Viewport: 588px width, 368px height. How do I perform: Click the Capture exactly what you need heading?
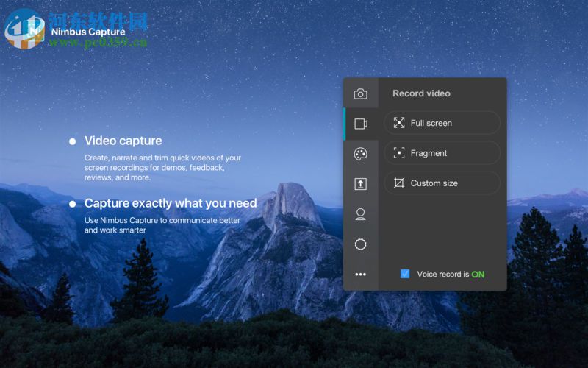[x=171, y=203]
